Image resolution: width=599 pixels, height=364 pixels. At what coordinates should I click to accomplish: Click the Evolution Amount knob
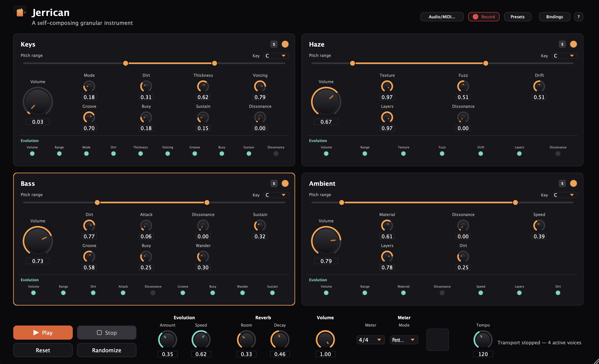[x=167, y=340]
